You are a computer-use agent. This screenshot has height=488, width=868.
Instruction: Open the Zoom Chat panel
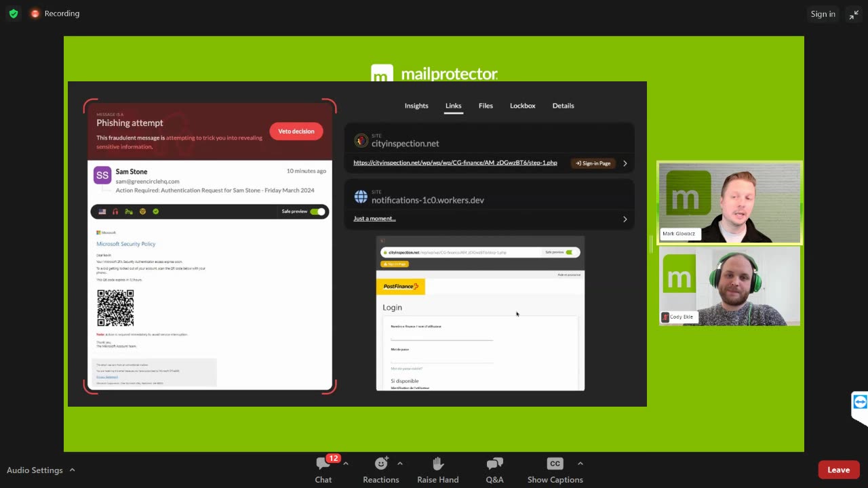coord(323,470)
